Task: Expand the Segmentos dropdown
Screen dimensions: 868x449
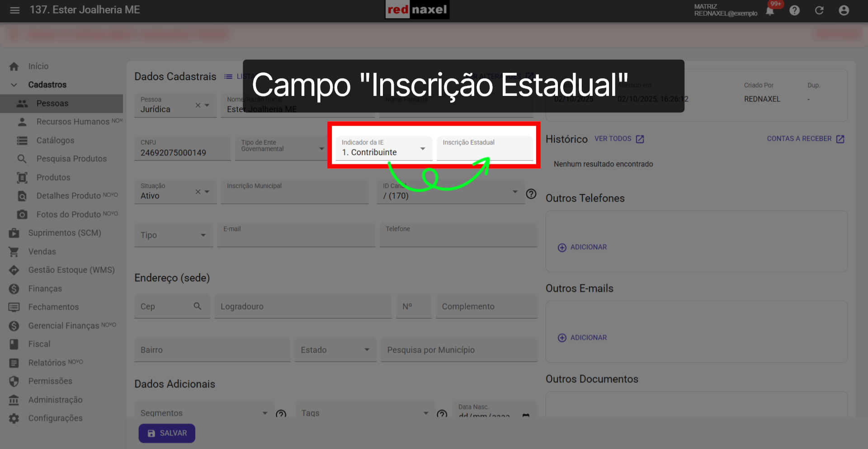Action: pos(265,412)
